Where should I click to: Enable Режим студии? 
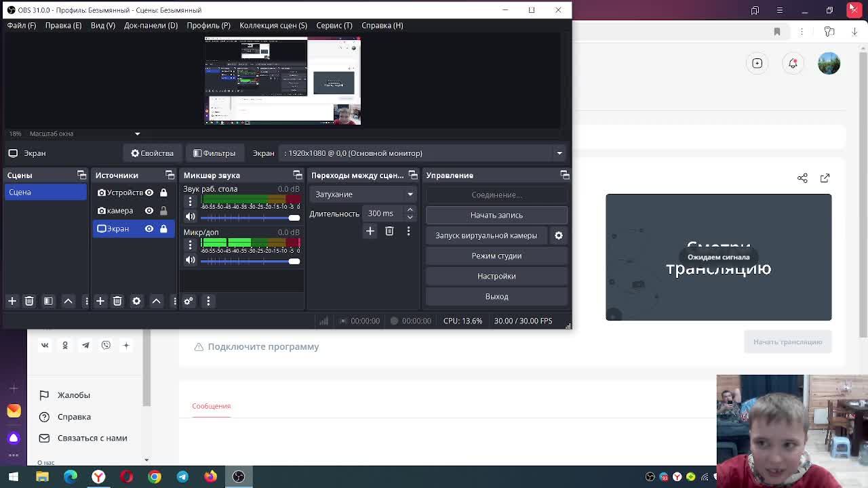pos(496,256)
